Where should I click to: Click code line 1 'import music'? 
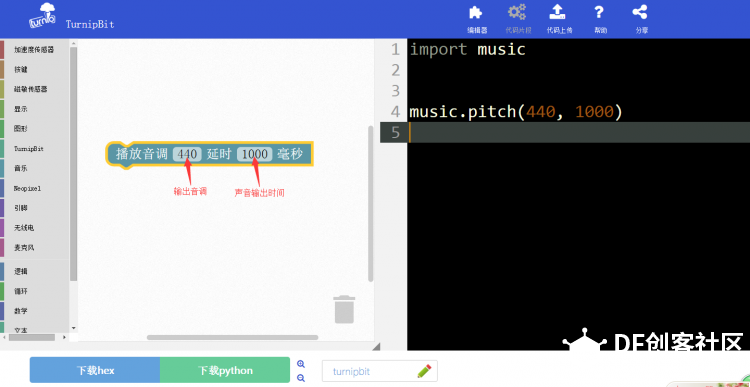pos(468,50)
